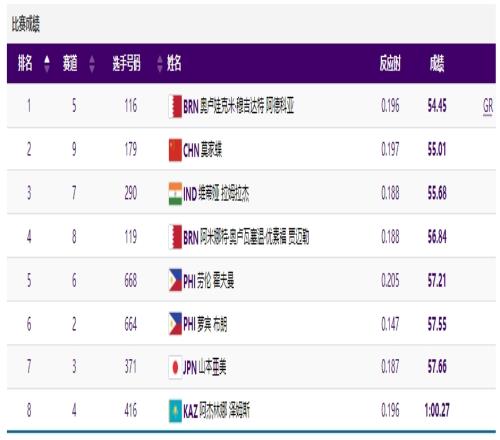Click Philippines flag in sixth row
500x440 pixels.
click(x=175, y=324)
